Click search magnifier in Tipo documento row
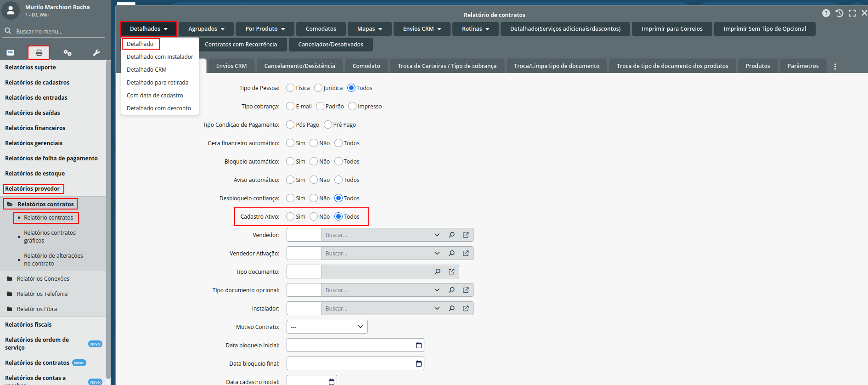 tap(438, 272)
